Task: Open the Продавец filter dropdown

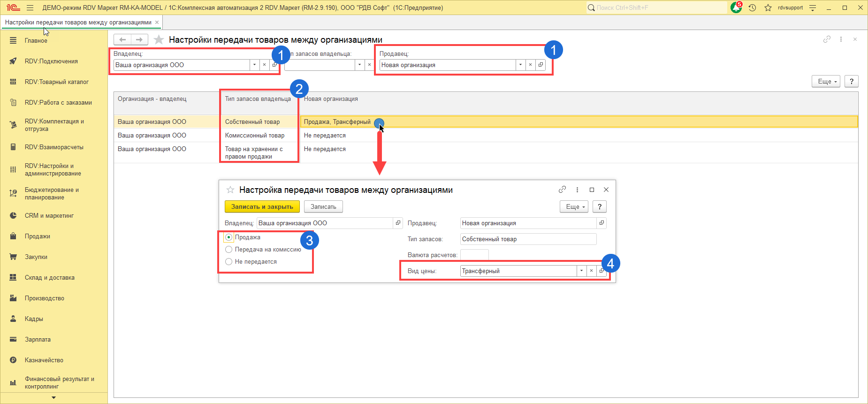Action: (x=520, y=65)
